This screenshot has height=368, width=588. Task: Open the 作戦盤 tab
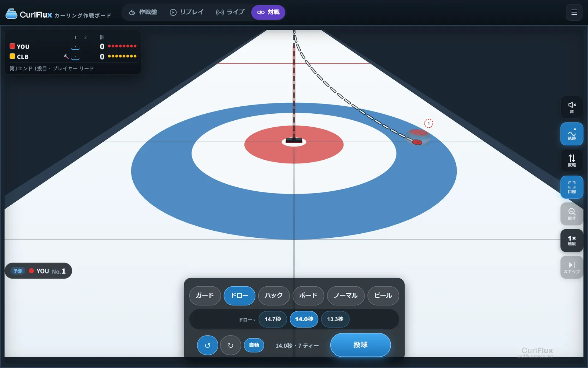[x=143, y=13]
